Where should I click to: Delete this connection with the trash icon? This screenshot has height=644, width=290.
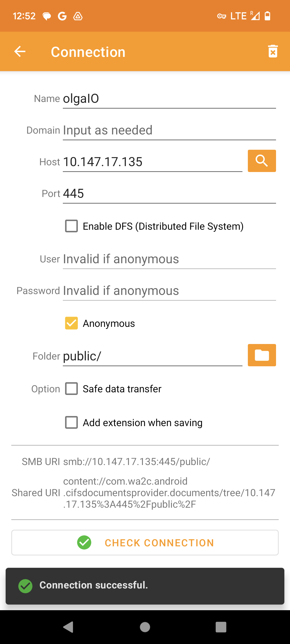click(273, 51)
